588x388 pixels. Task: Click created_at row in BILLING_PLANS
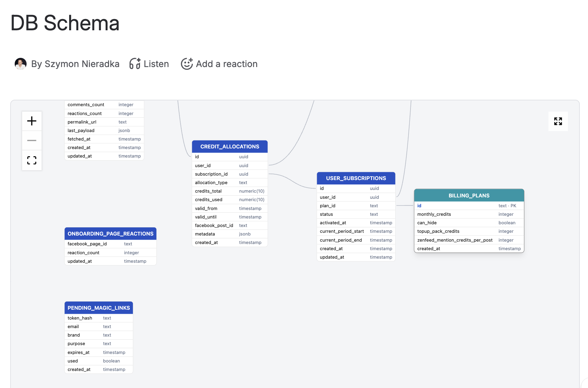coord(469,248)
